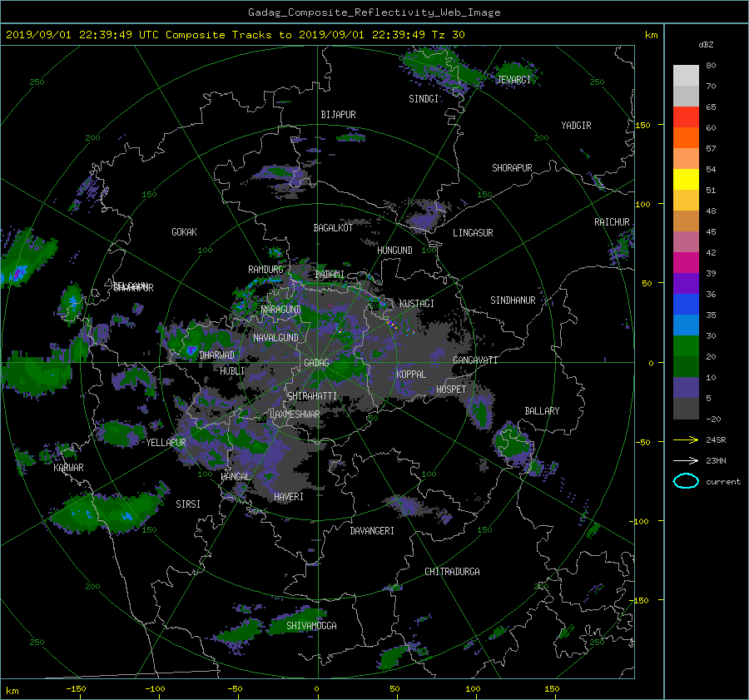Click the NAVALGUND city label
The height and width of the screenshot is (700, 749).
(x=275, y=338)
